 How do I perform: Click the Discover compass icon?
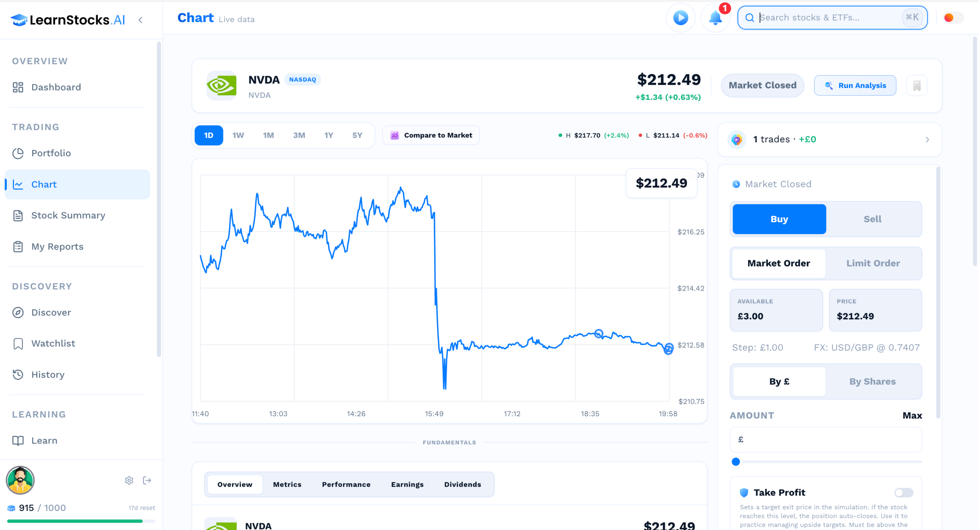tap(18, 312)
